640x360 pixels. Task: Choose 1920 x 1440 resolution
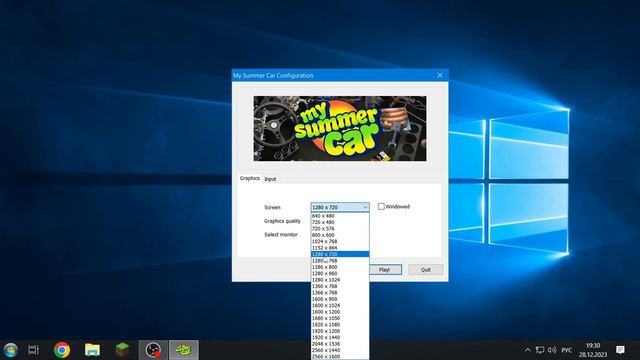tap(340, 338)
